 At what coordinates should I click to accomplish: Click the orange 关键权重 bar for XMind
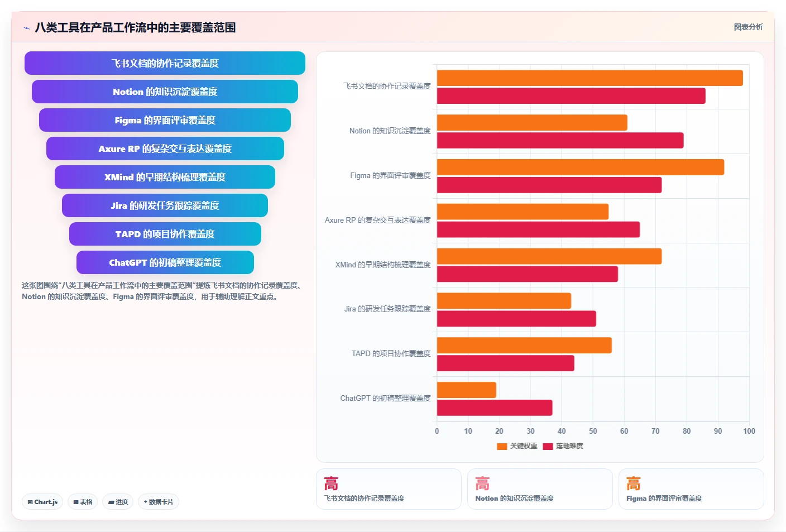549,256
